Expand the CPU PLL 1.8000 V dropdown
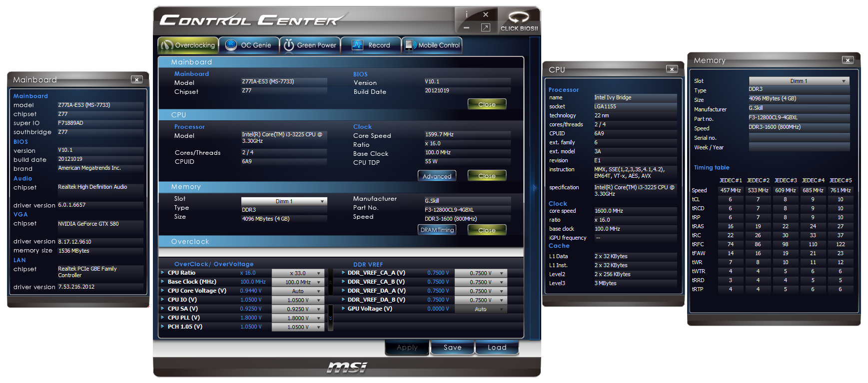Viewport: 868px width, 383px height. [x=298, y=318]
